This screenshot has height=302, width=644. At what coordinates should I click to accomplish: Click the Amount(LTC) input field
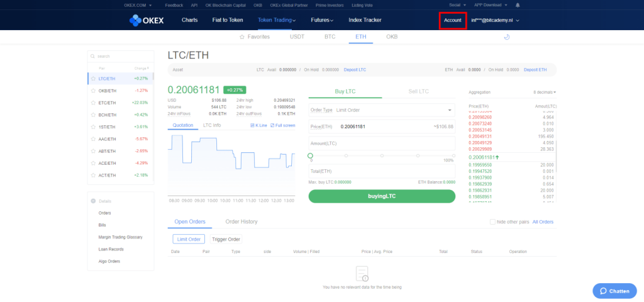click(x=382, y=143)
